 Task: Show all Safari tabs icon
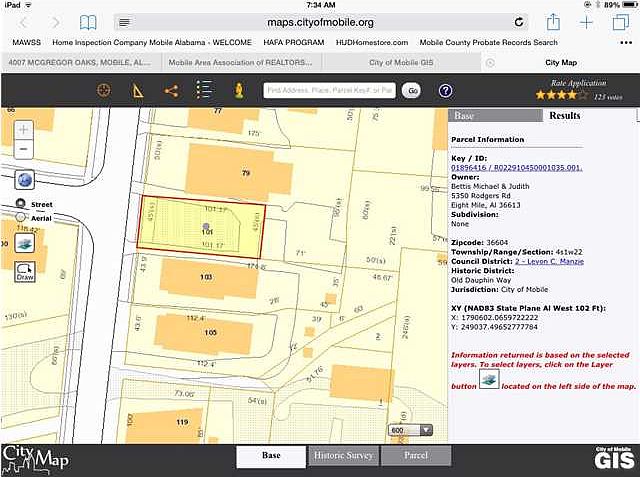point(621,22)
